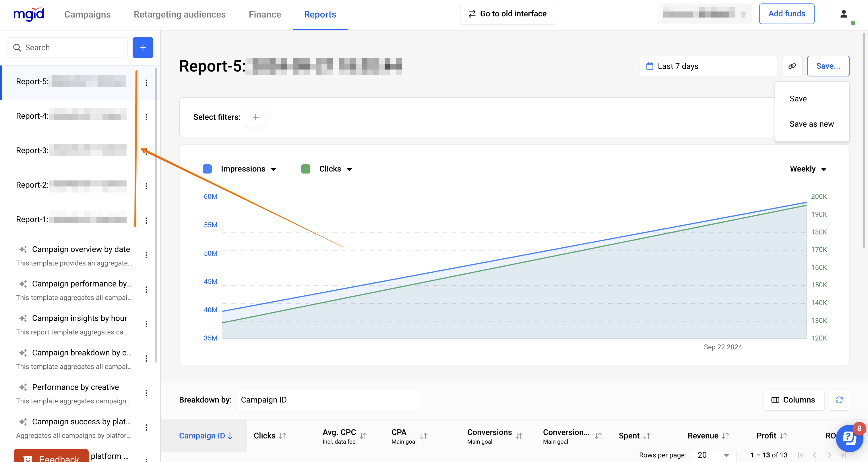Click the refresh table icon
Screen dimensions: 868x462
(839, 400)
